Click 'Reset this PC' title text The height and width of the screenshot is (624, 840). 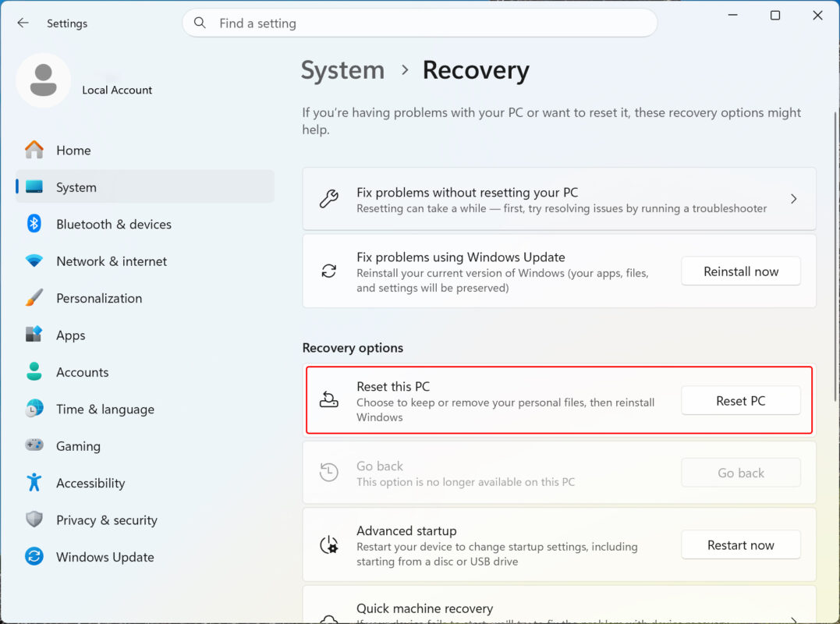click(x=393, y=386)
